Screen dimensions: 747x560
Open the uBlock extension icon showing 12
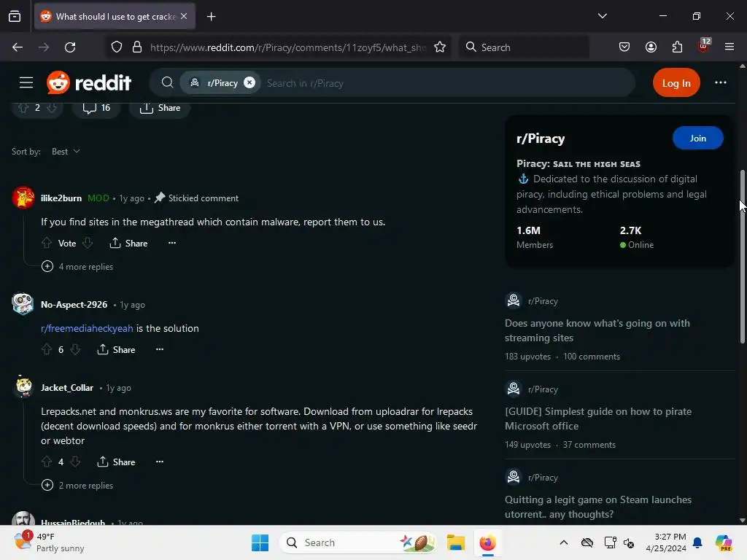pyautogui.click(x=704, y=46)
